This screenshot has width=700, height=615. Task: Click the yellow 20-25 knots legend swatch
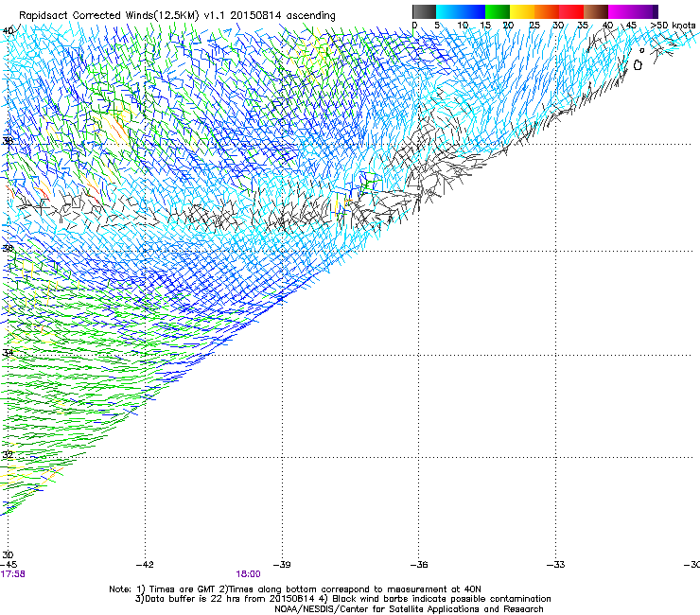point(522,11)
